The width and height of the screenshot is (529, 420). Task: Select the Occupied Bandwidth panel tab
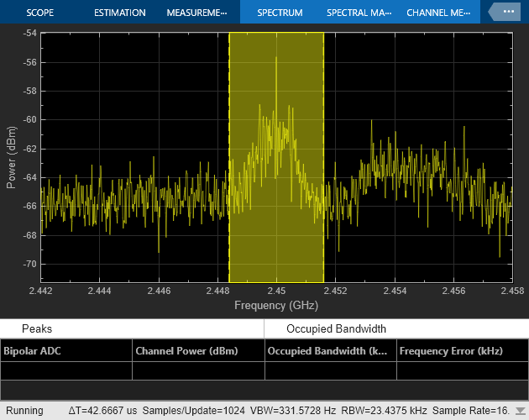(x=336, y=329)
